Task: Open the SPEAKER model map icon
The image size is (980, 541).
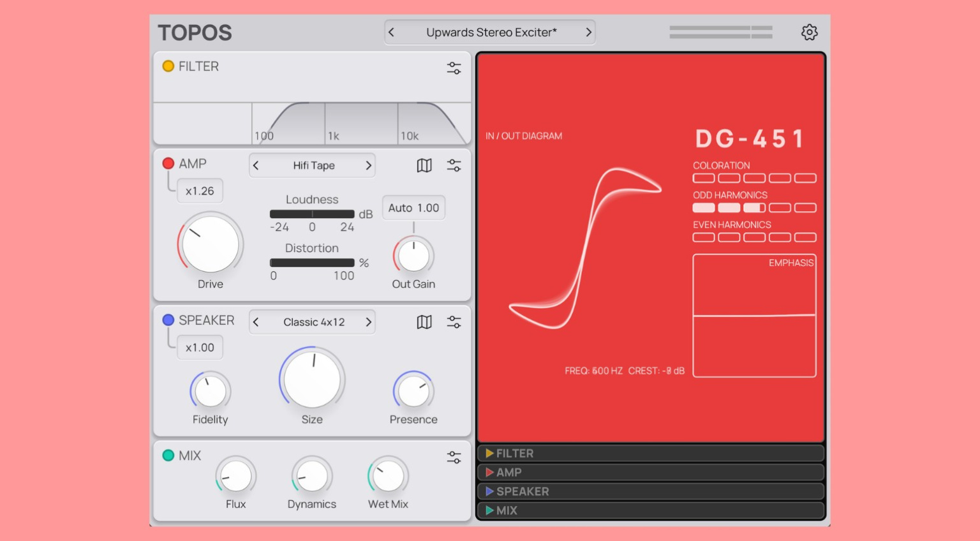Action: click(x=424, y=322)
